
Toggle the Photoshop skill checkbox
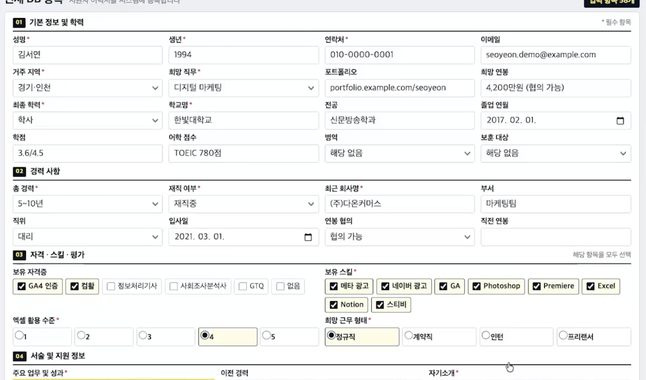click(476, 286)
